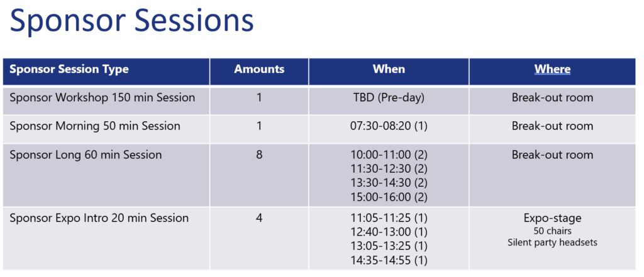Click Sponsor Workshop 150 min Session row

pos(103,97)
